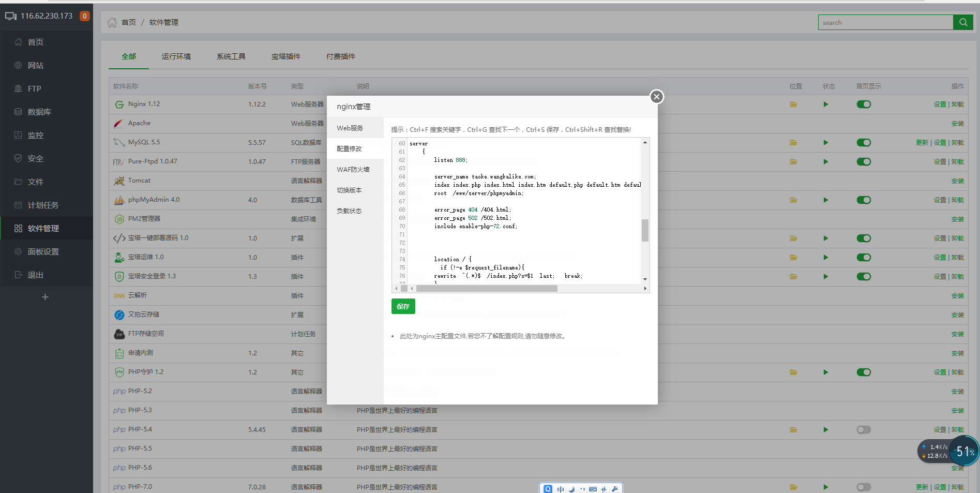Click 保存 to save the nginx configuration
Image resolution: width=980 pixels, height=493 pixels.
403,306
